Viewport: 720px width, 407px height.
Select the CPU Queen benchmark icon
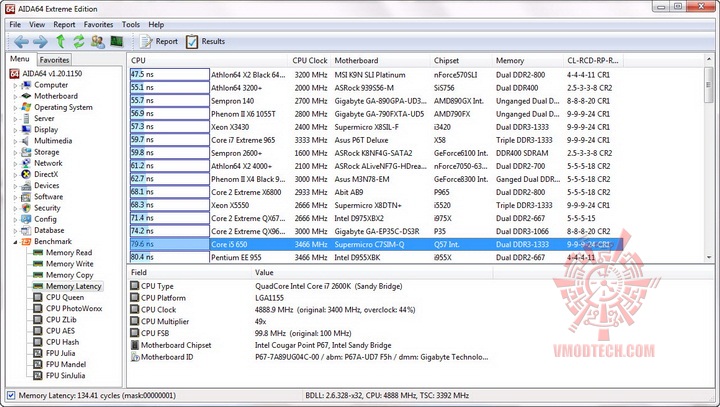[38, 297]
